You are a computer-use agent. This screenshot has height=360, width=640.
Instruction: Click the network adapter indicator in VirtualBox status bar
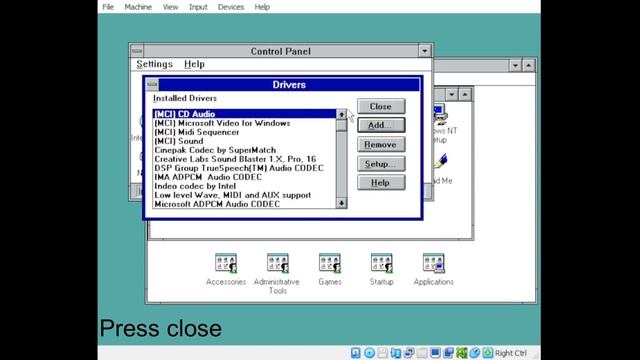point(409,353)
